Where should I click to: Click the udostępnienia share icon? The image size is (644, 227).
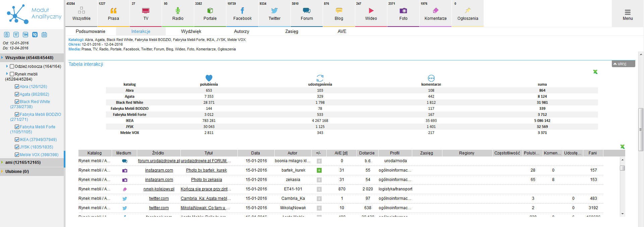[x=320, y=78]
